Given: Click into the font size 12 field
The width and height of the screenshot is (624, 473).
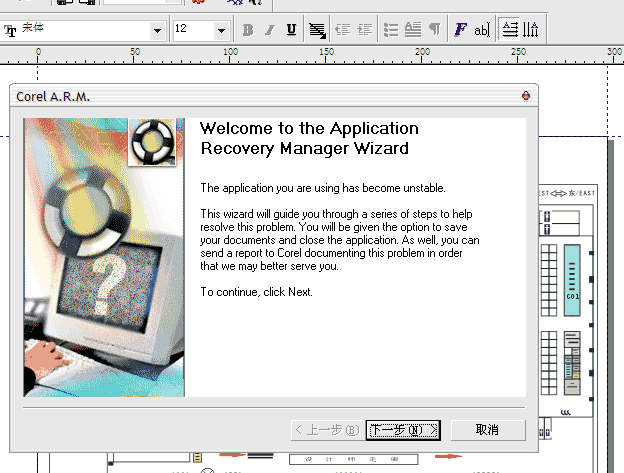Looking at the screenshot, I should (193, 30).
